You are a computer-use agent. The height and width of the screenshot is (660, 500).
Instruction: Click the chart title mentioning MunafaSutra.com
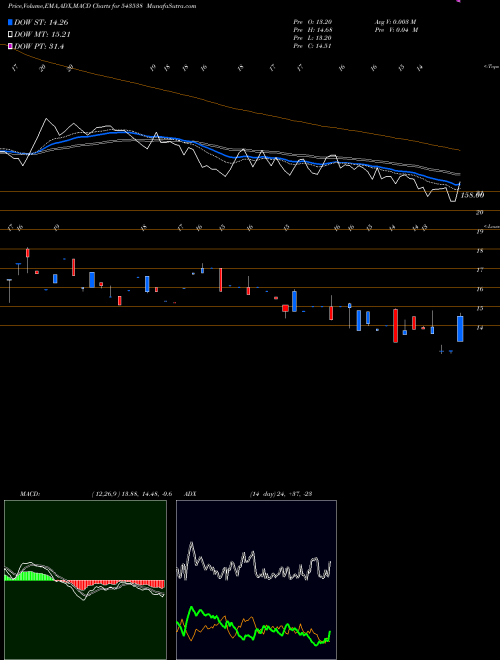102,6
